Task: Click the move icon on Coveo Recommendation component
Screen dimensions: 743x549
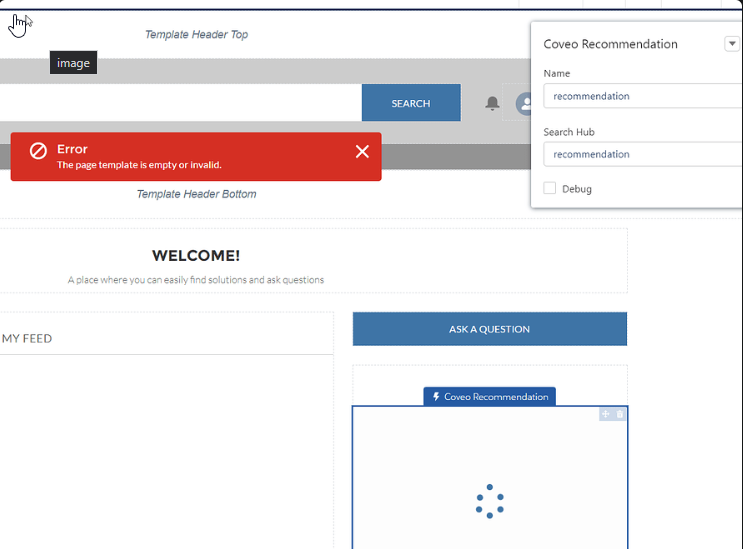Action: click(606, 414)
